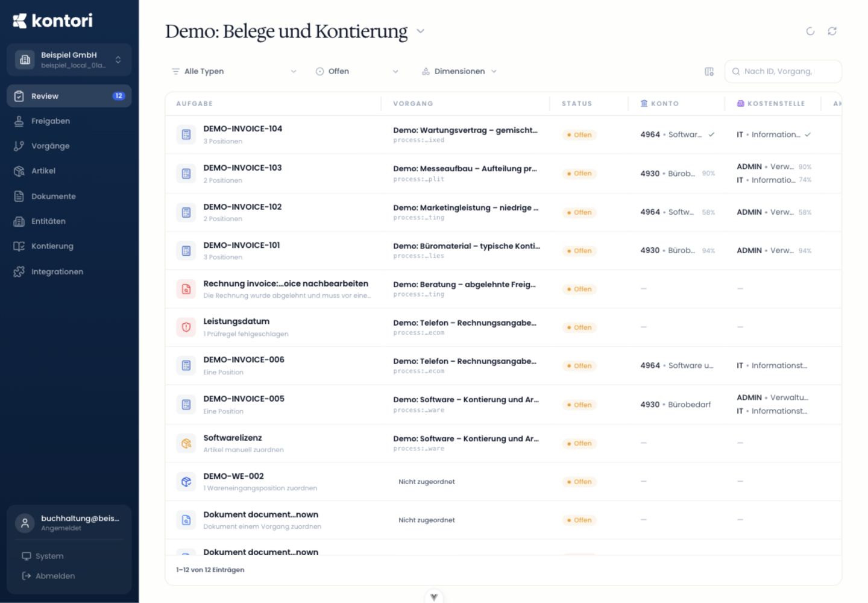Open Entitäten via its sidebar icon
This screenshot has height=603, width=868.
pyautogui.click(x=19, y=221)
